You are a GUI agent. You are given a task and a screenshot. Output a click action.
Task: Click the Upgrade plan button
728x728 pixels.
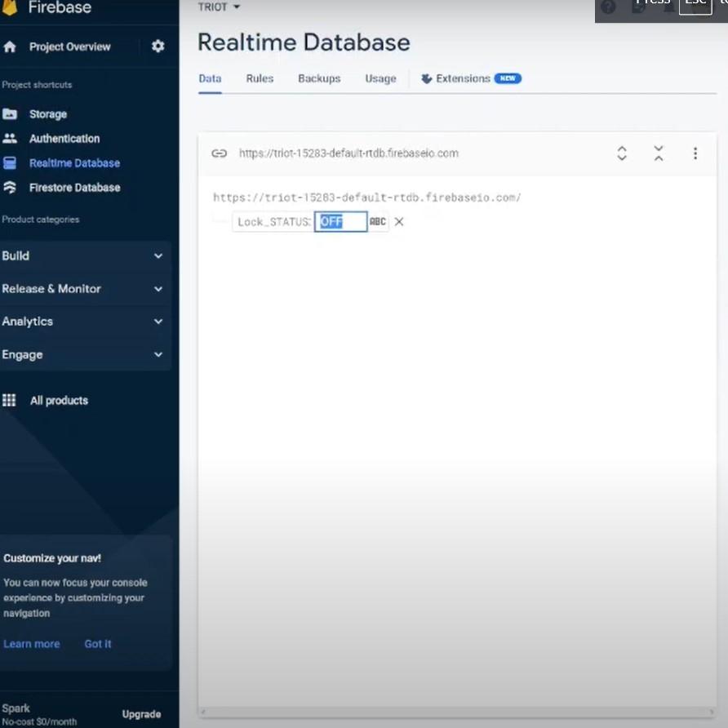coord(141,714)
